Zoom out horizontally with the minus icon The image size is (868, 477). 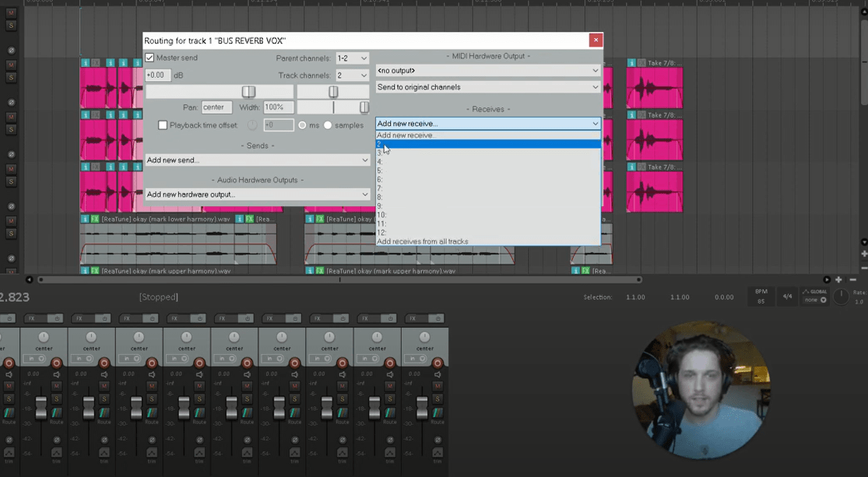coord(852,280)
